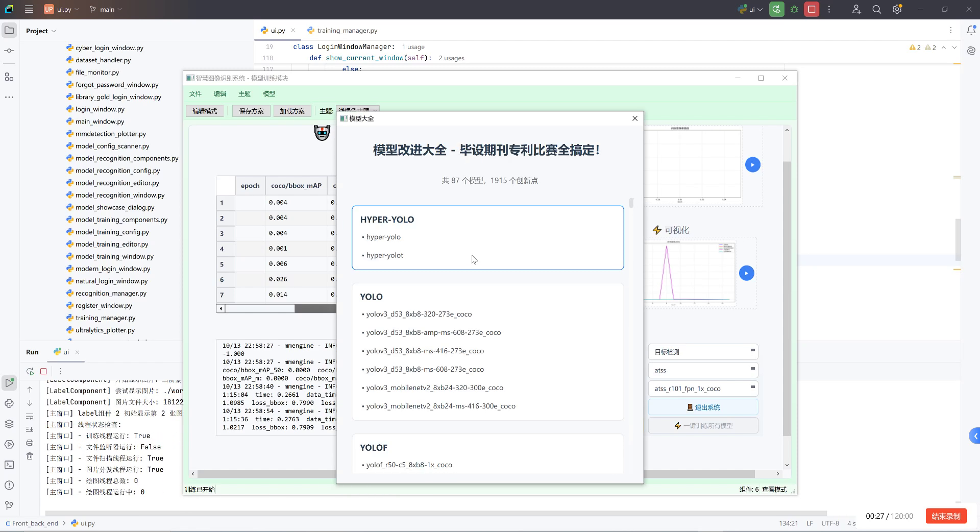The image size is (980, 532).
Task: Rerun ui in the Run panel
Action: (30, 371)
